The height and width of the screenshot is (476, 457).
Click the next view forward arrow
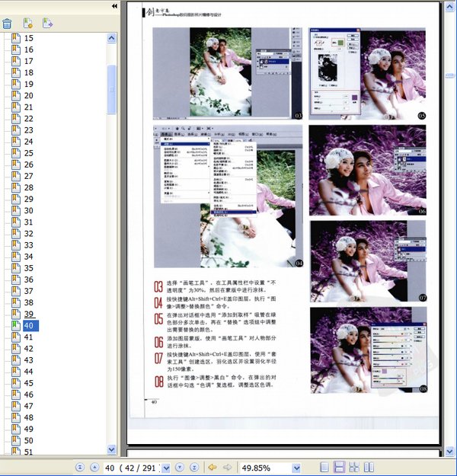[x=227, y=467]
